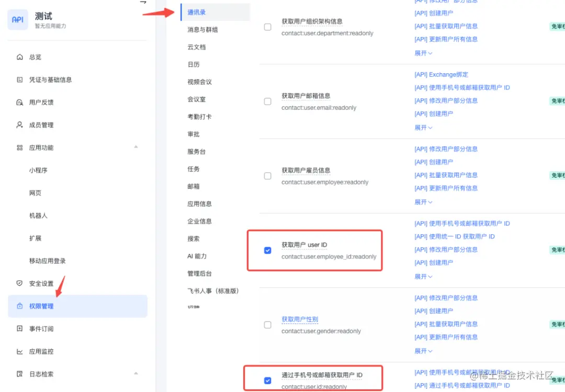Click the chart icon beside 应用监控
565x392 pixels.
[x=20, y=351]
